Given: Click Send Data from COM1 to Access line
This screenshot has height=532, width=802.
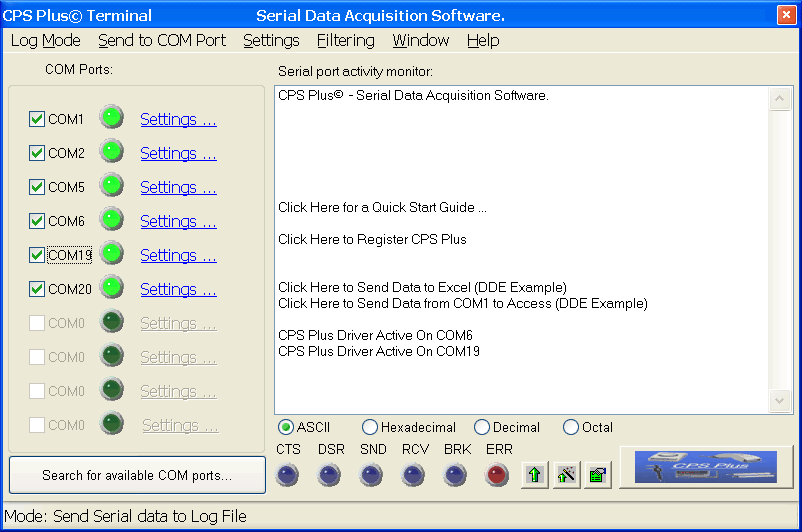Looking at the screenshot, I should [x=463, y=303].
